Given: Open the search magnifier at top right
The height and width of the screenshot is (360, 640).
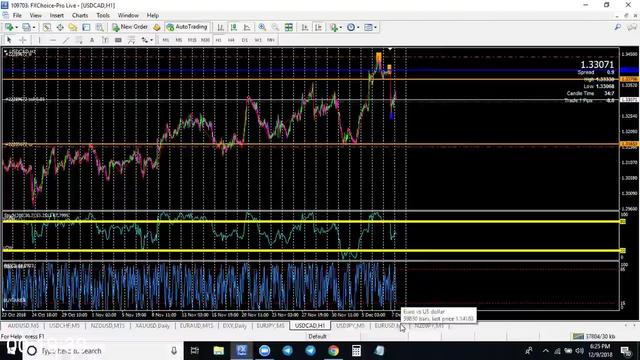Looking at the screenshot, I should (x=618, y=27).
